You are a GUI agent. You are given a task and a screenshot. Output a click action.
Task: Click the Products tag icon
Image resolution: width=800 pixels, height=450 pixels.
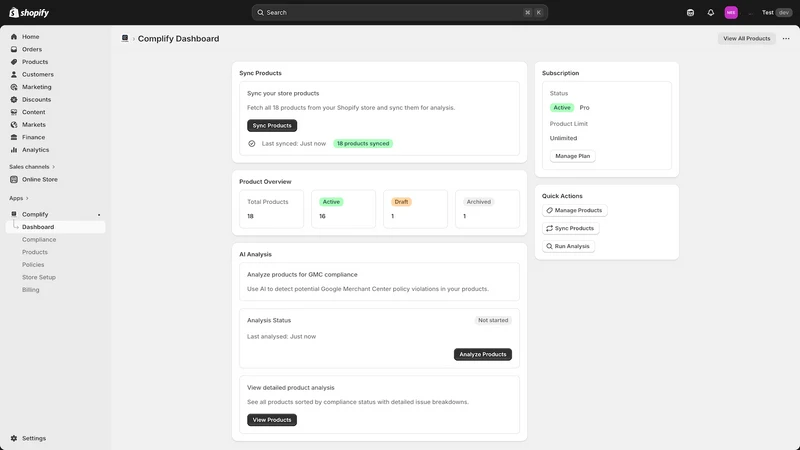[x=14, y=62]
